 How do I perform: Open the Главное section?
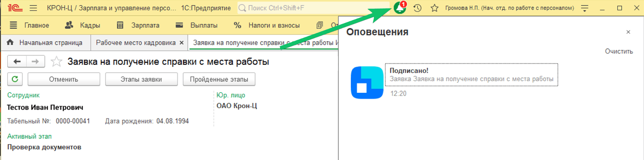[37, 25]
